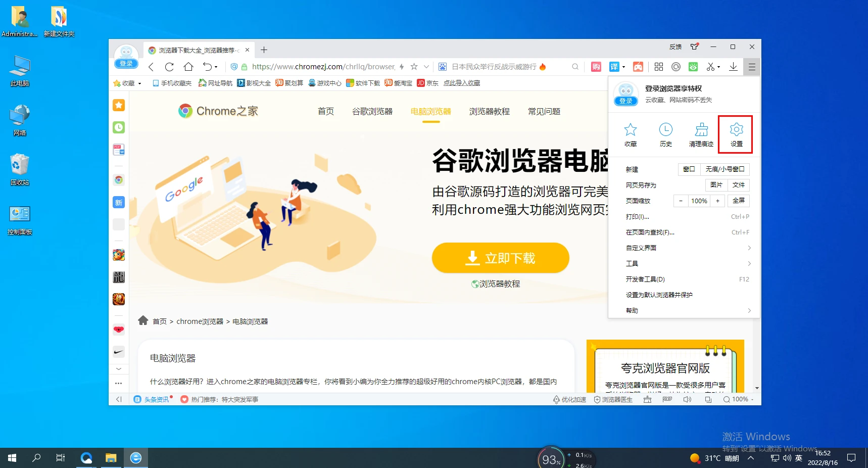Click the 立即下载 download button
This screenshot has height=468, width=868.
[500, 258]
